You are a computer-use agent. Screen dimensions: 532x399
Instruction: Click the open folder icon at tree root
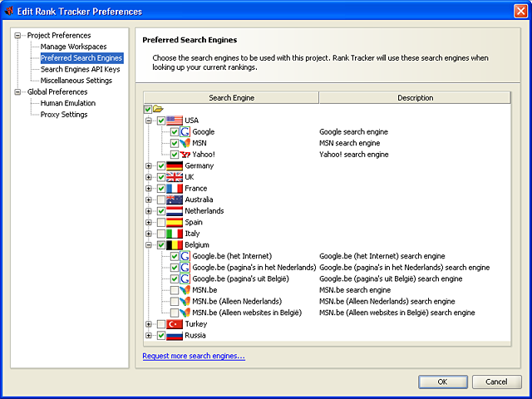pos(158,109)
